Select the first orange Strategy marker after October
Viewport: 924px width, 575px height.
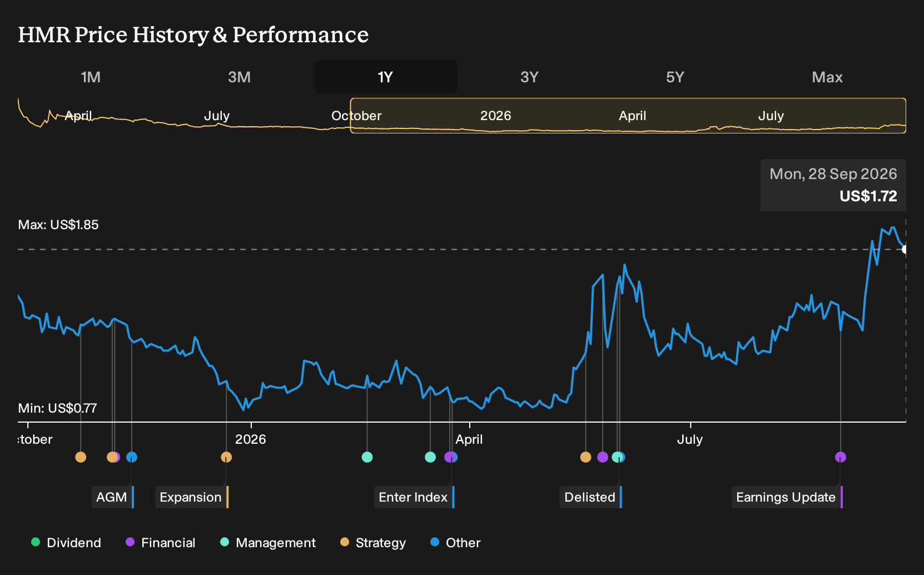81,457
